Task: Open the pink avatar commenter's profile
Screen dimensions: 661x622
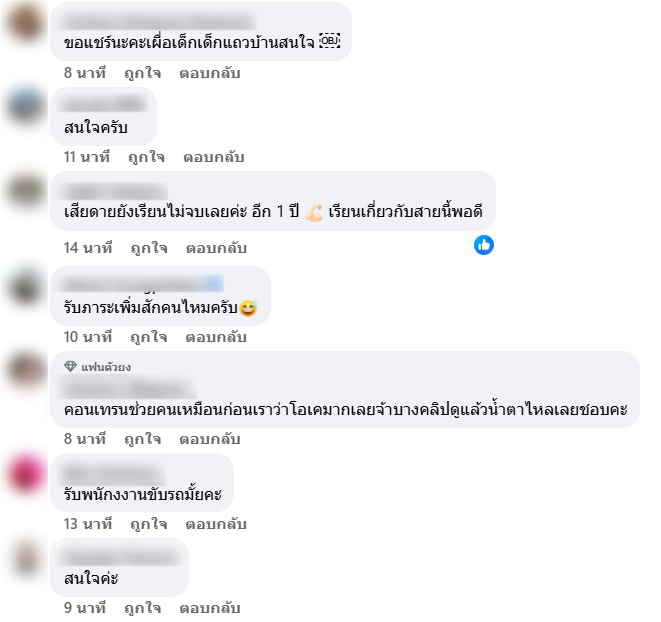Action: (26, 473)
